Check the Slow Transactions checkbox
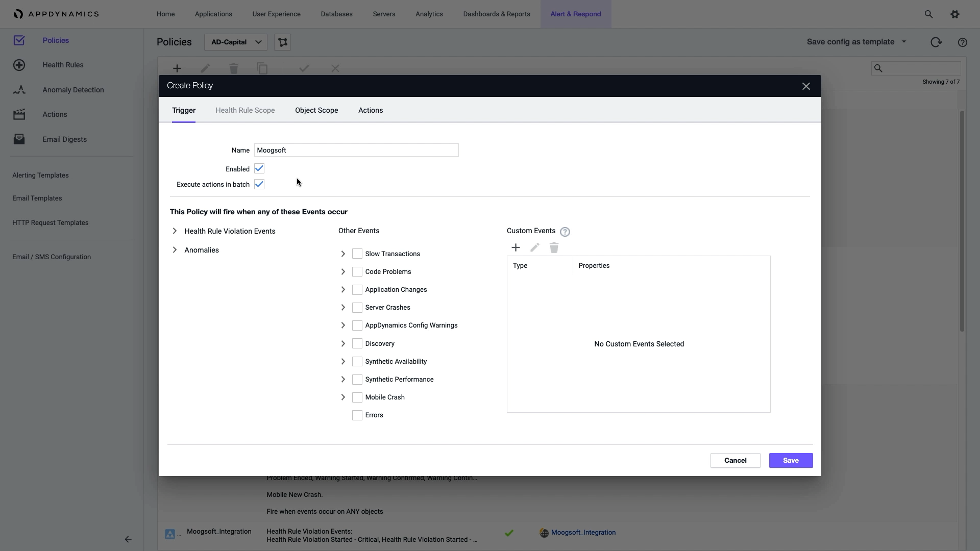980x551 pixels. 357,254
